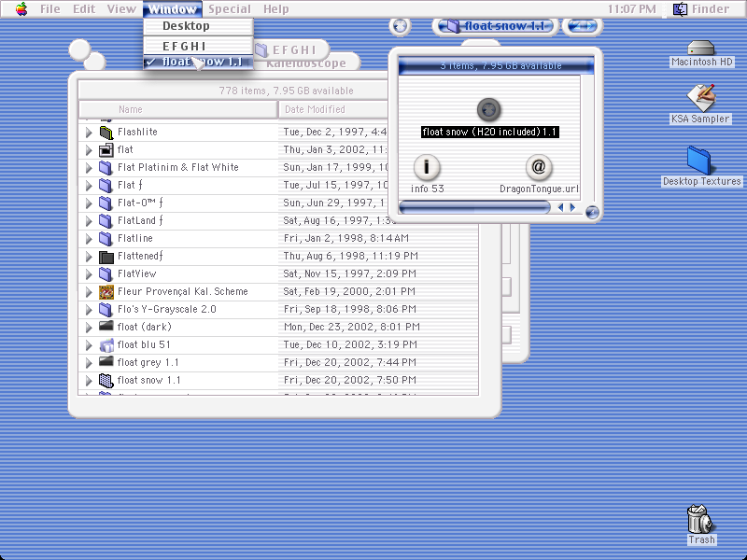The image size is (747, 560).
Task: Expand the Flatline folder triangle
Action: [89, 239]
